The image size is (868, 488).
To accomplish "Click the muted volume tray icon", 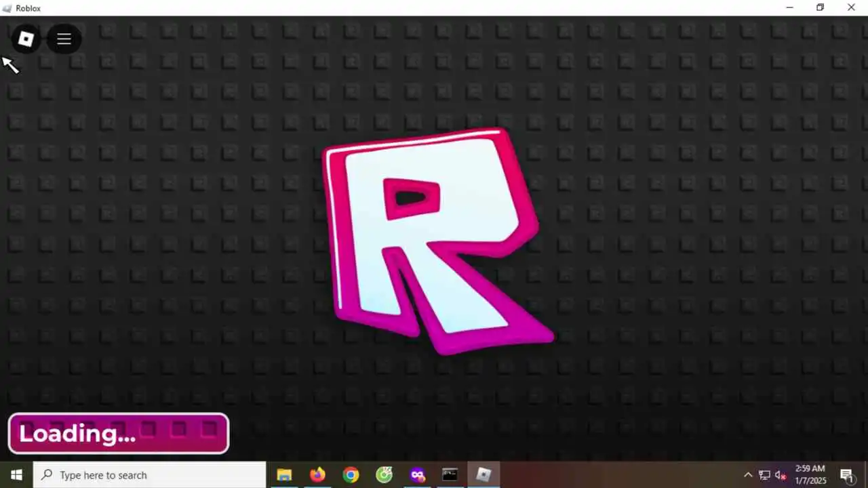I will click(x=781, y=475).
